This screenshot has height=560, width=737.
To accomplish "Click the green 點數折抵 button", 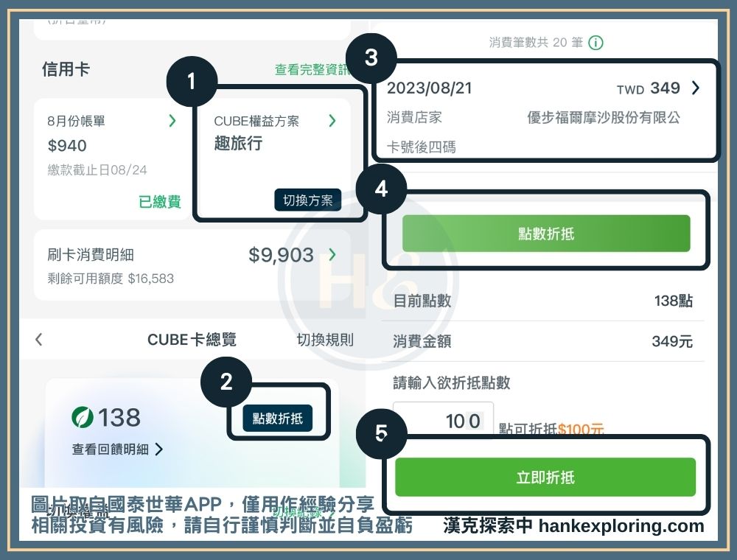I will pyautogui.click(x=546, y=234).
